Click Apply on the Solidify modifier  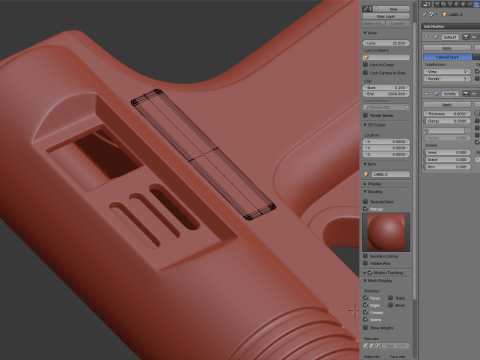(x=447, y=105)
